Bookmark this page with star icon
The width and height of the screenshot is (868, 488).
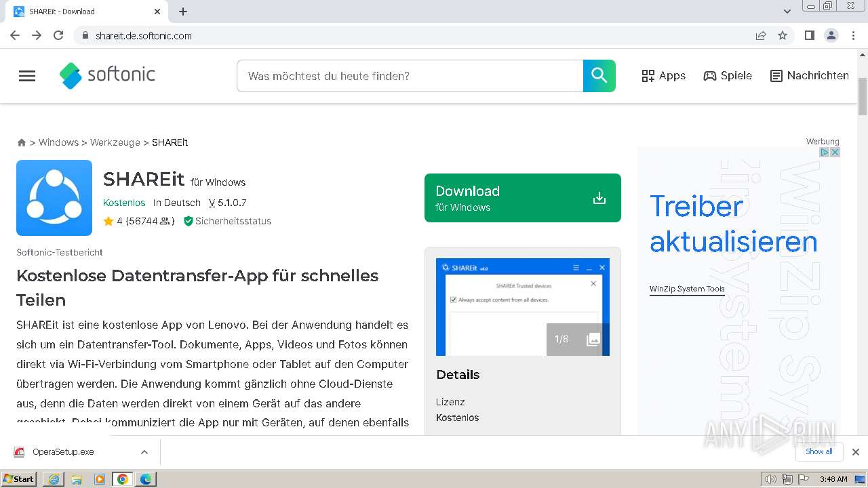[783, 35]
